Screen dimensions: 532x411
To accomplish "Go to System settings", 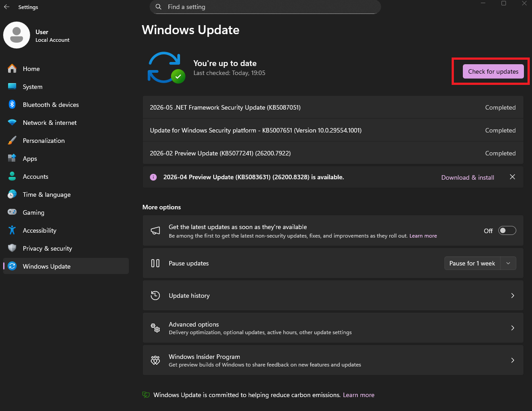I will pyautogui.click(x=66, y=87).
